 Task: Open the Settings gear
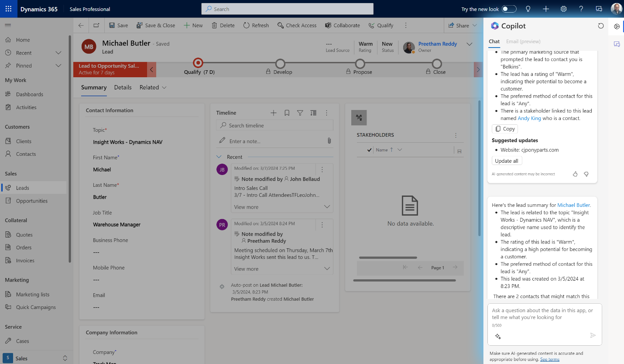pos(564,9)
